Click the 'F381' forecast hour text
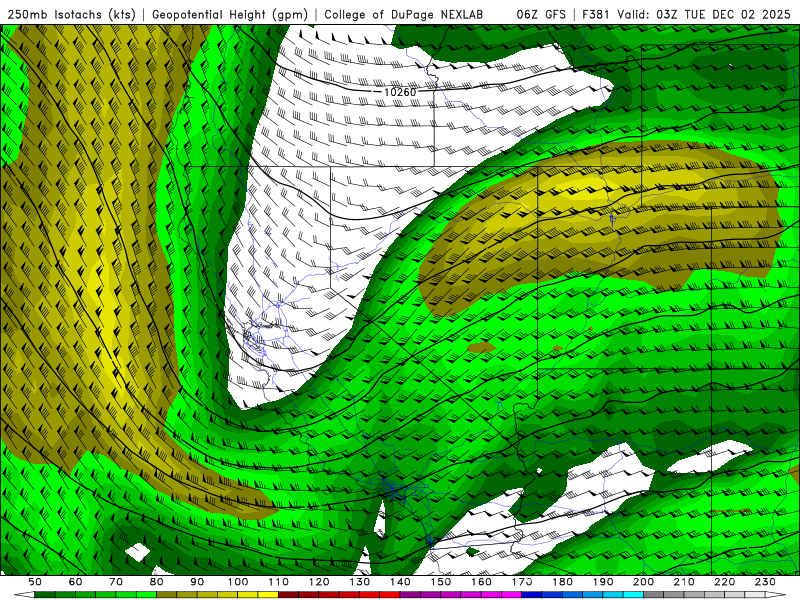 tap(596, 15)
